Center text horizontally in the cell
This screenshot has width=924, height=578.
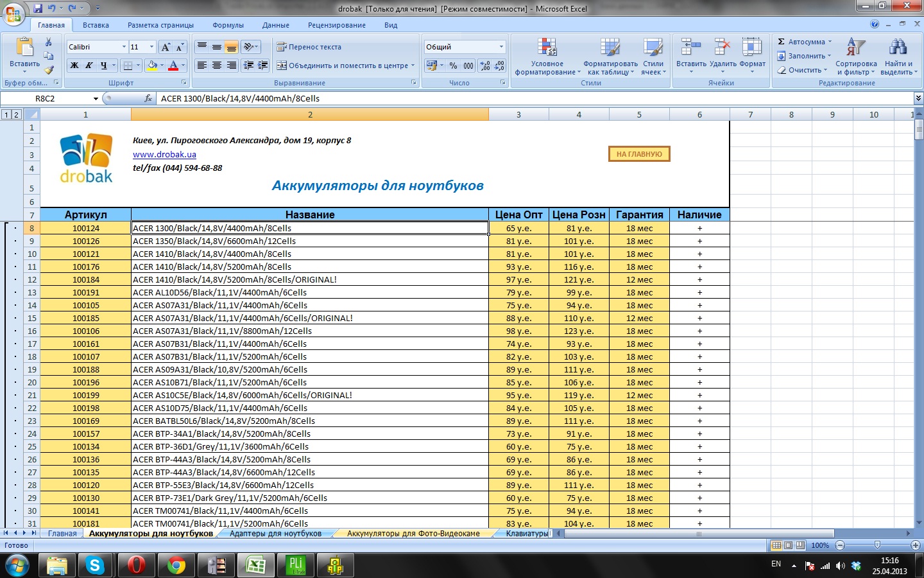tap(217, 66)
